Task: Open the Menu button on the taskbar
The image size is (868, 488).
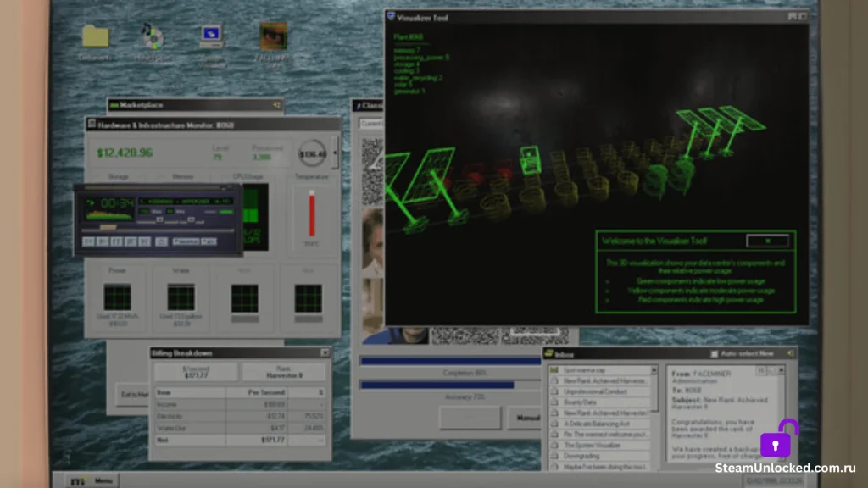Action: [93, 480]
